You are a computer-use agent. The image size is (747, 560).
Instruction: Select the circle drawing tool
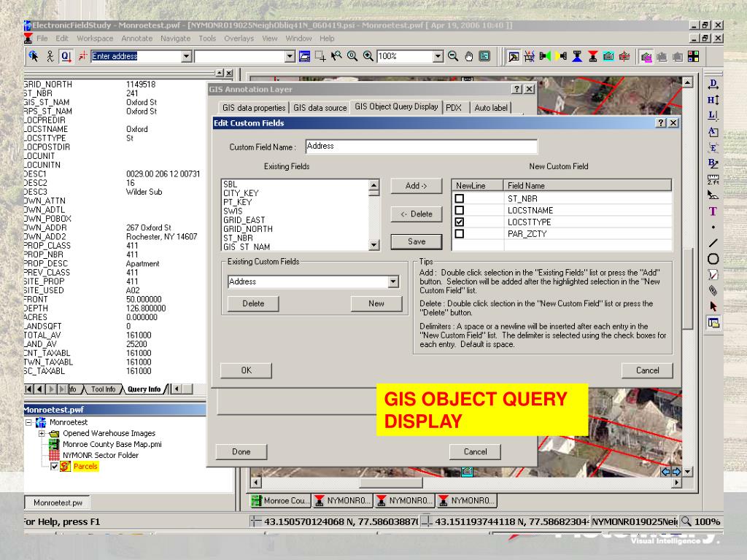coord(713,259)
